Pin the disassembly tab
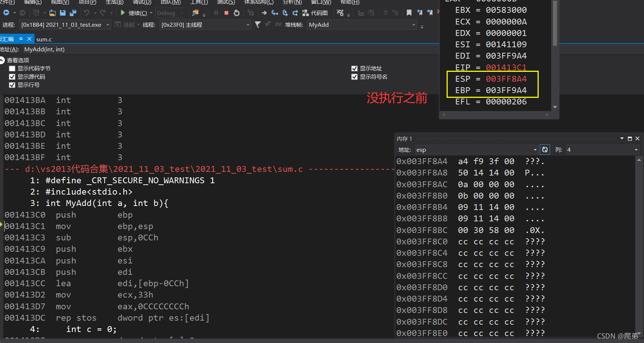Viewport: 644px width, 343px height. 21,39
